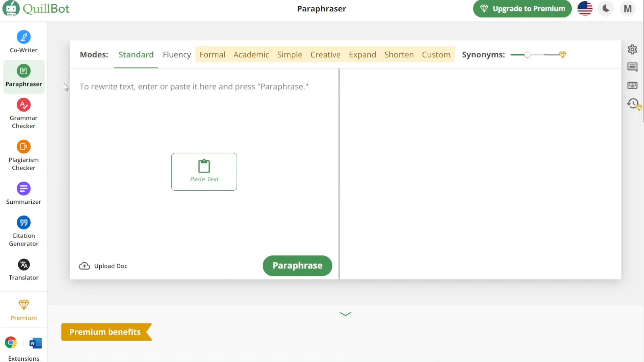Adjust the Synonyms range slider

pyautogui.click(x=527, y=54)
